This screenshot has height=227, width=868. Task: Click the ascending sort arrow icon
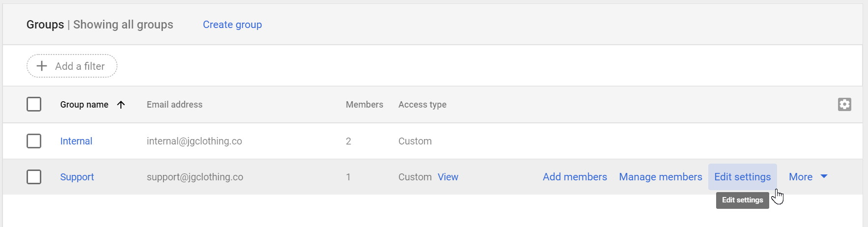pos(121,105)
